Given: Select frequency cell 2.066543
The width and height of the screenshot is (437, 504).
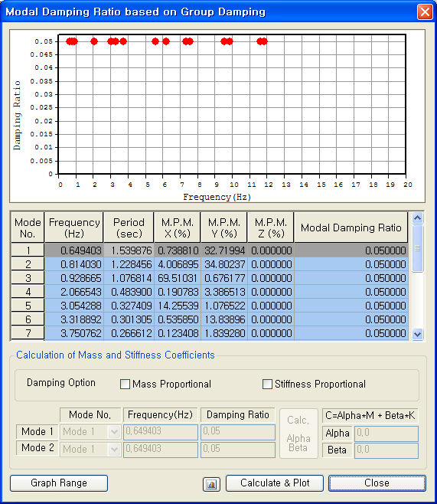Looking at the screenshot, I should tap(74, 292).
